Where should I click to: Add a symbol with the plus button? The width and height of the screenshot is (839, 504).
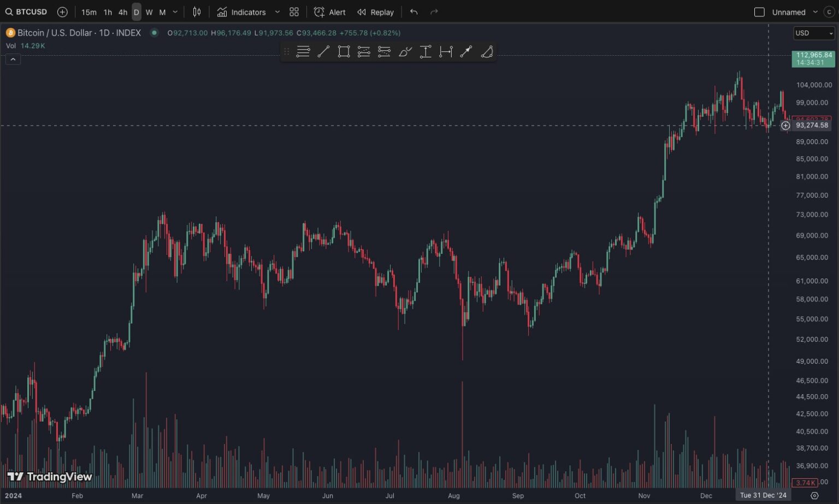point(62,12)
